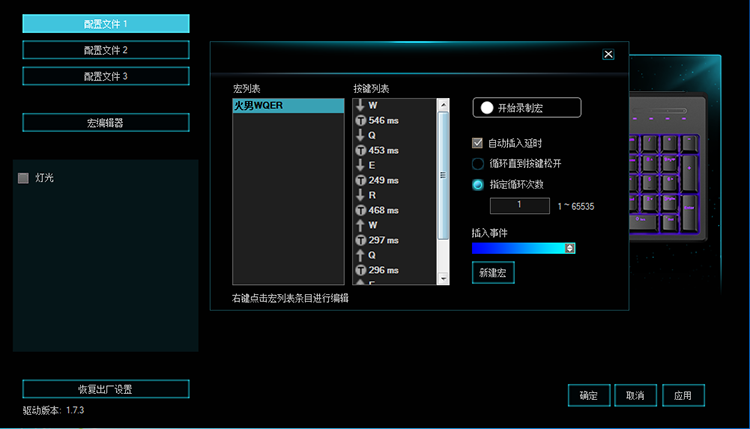Click the timer icon beside 546 ms
750x429 pixels.
[361, 121]
